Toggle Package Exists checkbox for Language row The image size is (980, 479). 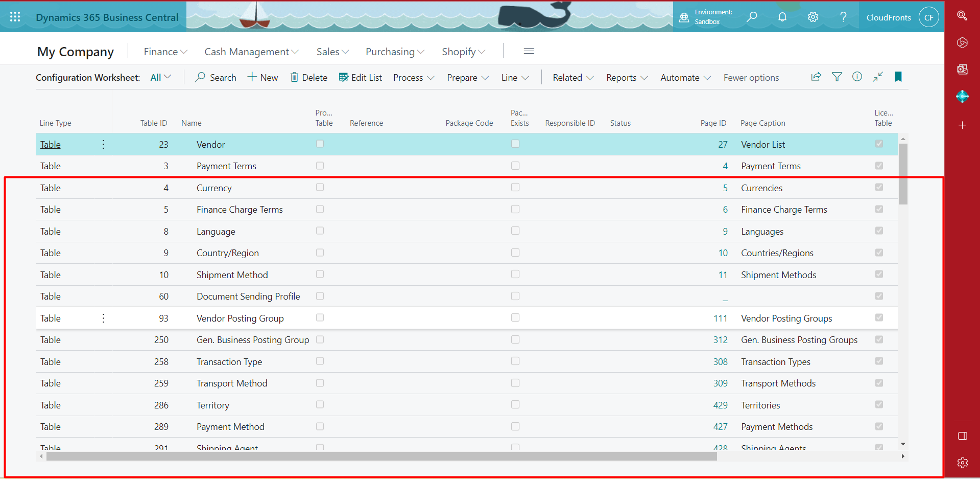[515, 231]
